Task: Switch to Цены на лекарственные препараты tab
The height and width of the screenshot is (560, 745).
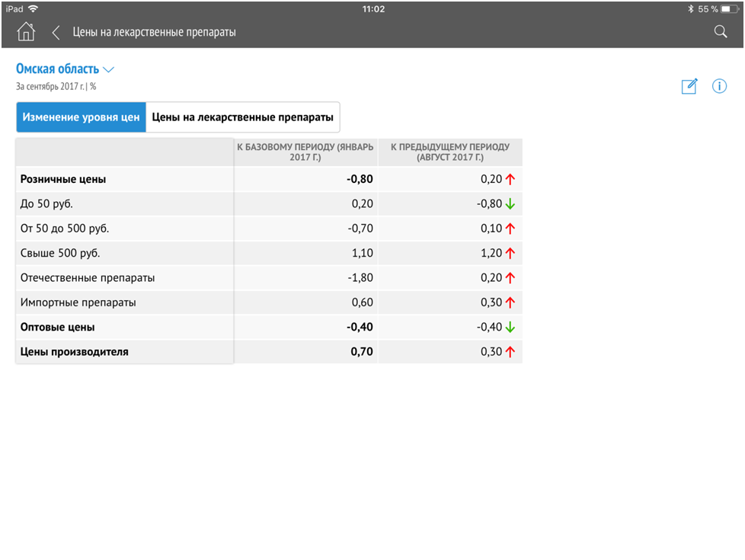Action: point(242,117)
